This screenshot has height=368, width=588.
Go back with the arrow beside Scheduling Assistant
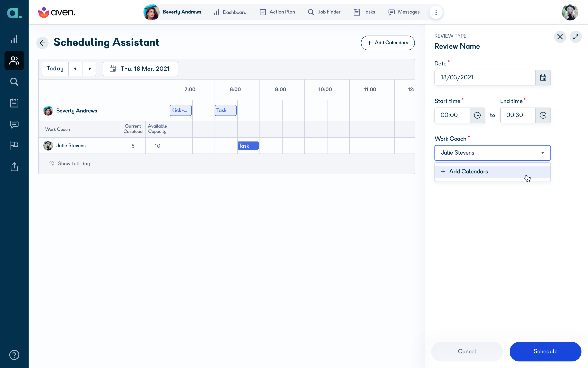pos(42,43)
